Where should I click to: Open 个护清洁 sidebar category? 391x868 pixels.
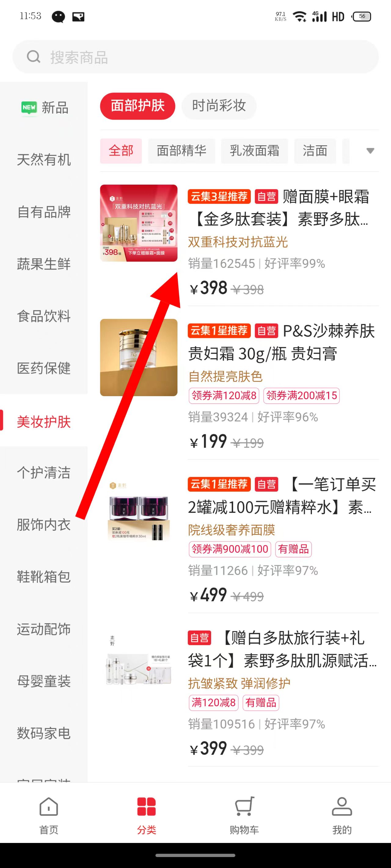44,472
